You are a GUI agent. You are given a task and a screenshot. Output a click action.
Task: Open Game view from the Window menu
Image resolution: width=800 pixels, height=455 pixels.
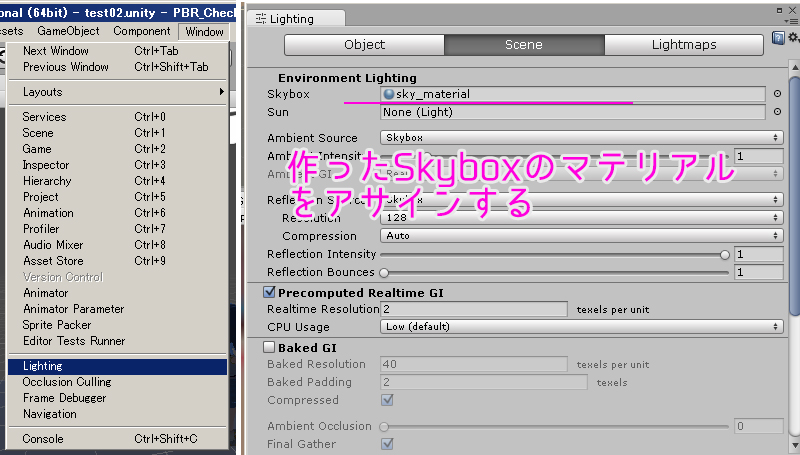[117, 149]
